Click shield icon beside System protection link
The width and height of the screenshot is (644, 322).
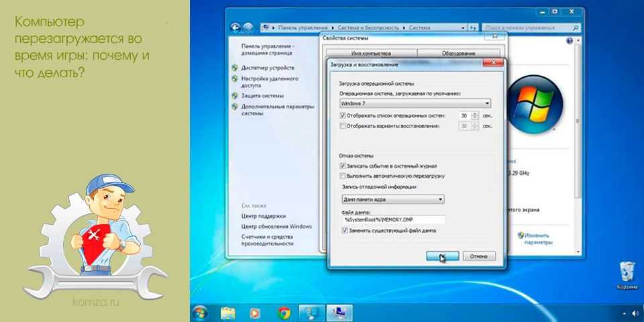click(235, 96)
